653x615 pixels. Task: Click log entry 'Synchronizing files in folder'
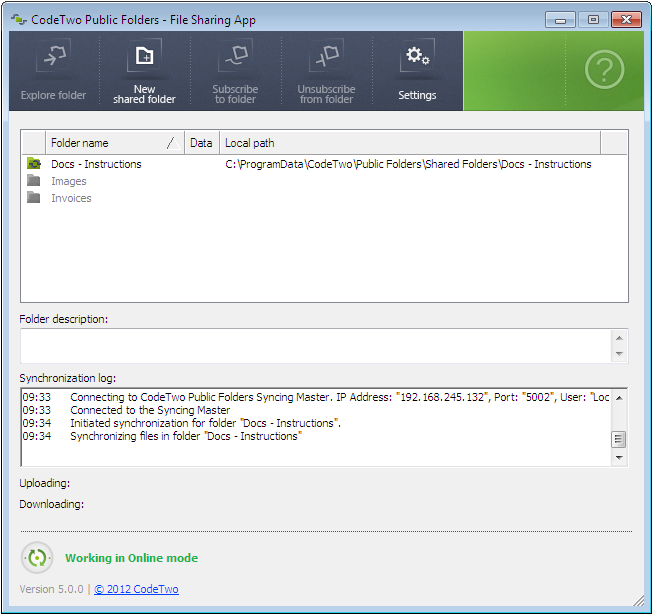pos(186,436)
